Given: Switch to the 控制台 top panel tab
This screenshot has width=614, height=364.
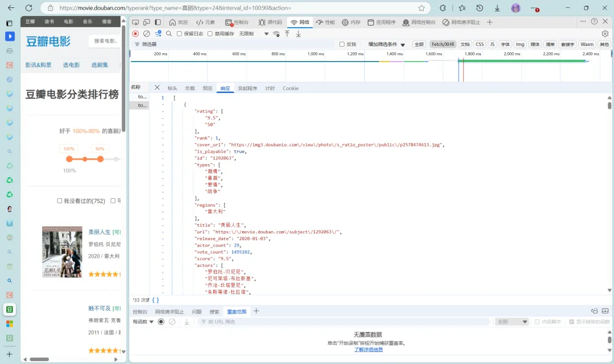Looking at the screenshot, I should pos(237,22).
